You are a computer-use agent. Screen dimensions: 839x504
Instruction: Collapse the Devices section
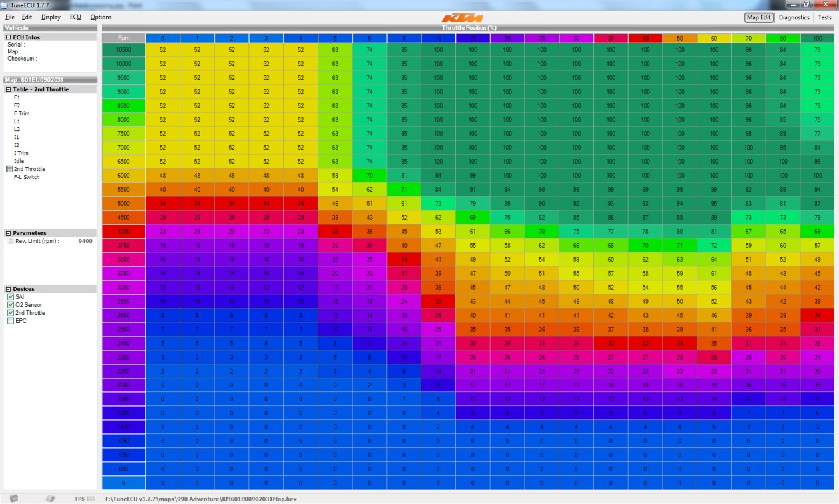[8, 289]
